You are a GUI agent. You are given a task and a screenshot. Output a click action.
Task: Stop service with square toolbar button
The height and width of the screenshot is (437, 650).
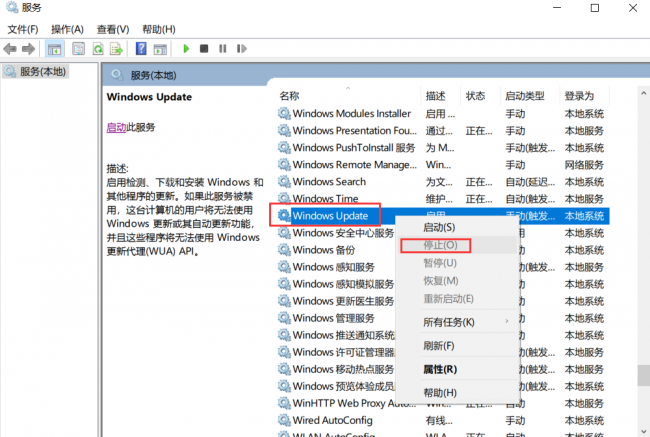204,49
